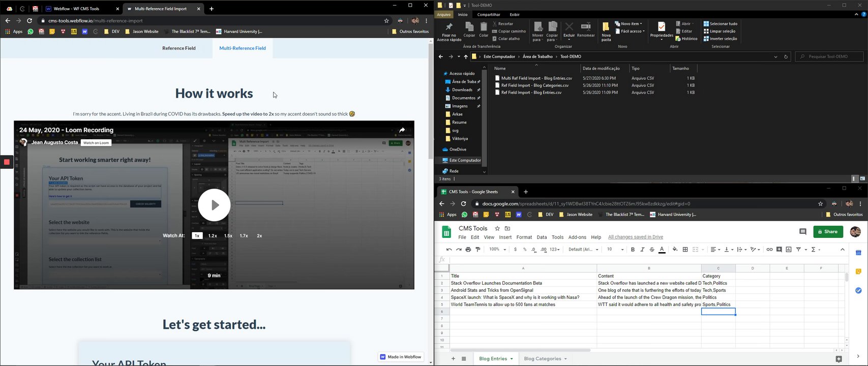Viewport: 868px width, 366px height.
Task: Click the Insert chart icon in Sheets
Action: point(789,250)
